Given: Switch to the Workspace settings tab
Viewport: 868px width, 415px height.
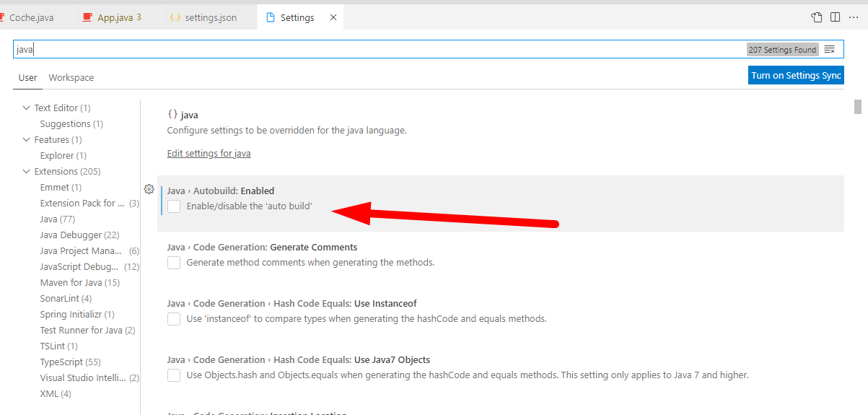Looking at the screenshot, I should click(x=71, y=78).
